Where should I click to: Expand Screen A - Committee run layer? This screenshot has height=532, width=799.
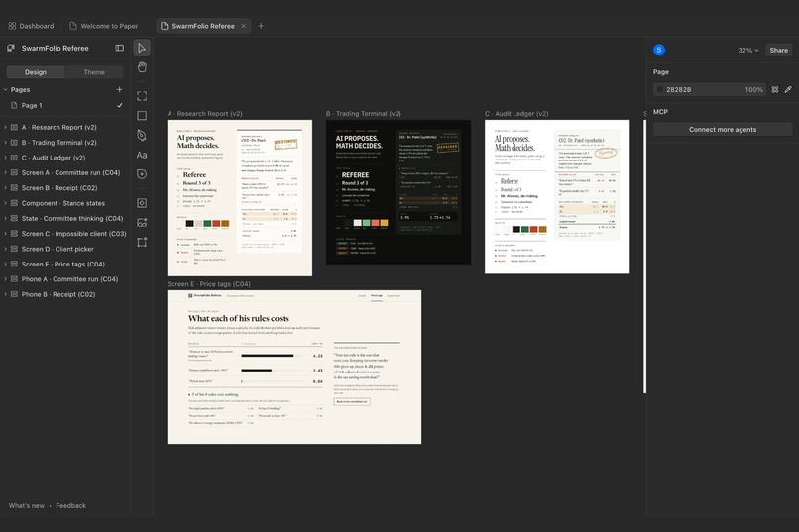5,173
